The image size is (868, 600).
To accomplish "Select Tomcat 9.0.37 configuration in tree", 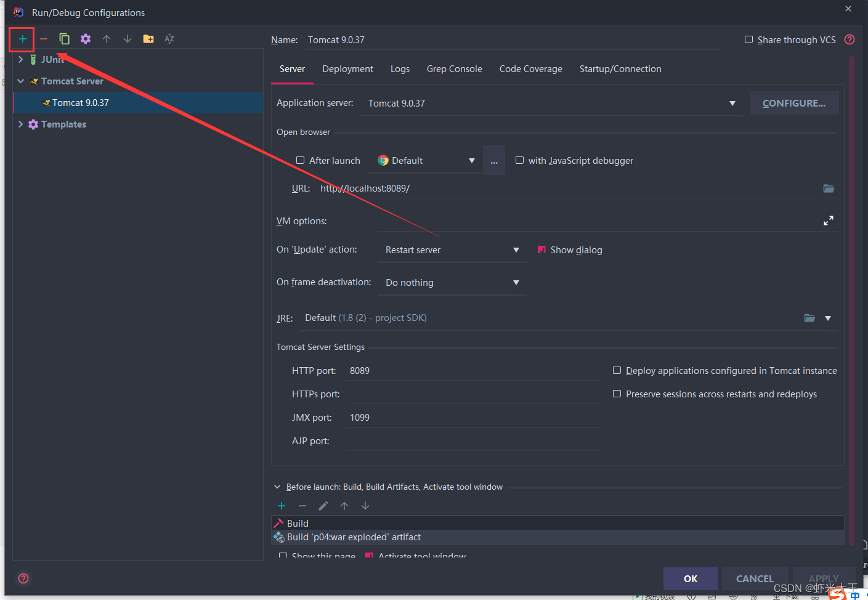I will click(x=139, y=102).
